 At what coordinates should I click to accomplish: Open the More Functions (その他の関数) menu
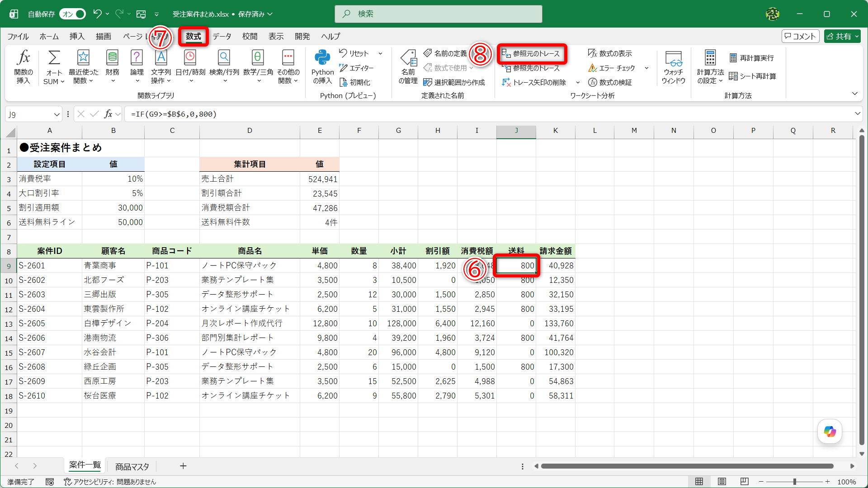(288, 67)
